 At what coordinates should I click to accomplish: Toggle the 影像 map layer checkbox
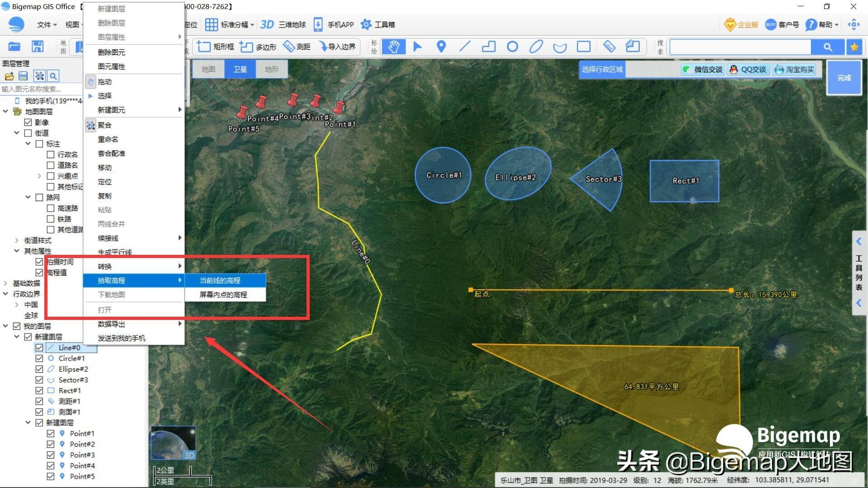coord(28,122)
